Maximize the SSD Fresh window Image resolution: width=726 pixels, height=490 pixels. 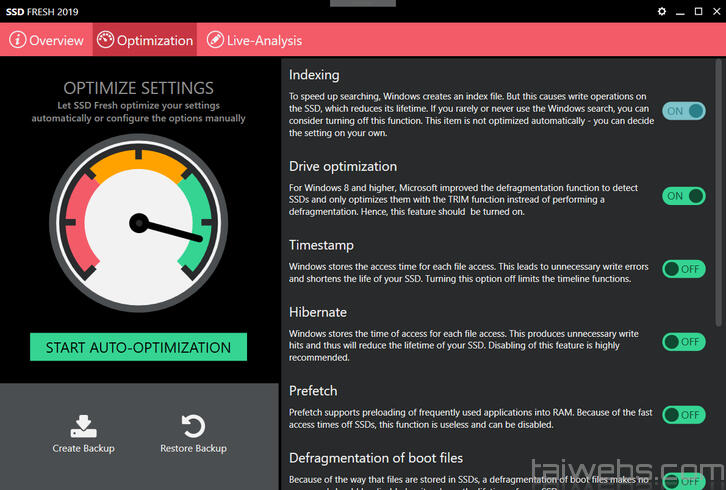(x=699, y=11)
